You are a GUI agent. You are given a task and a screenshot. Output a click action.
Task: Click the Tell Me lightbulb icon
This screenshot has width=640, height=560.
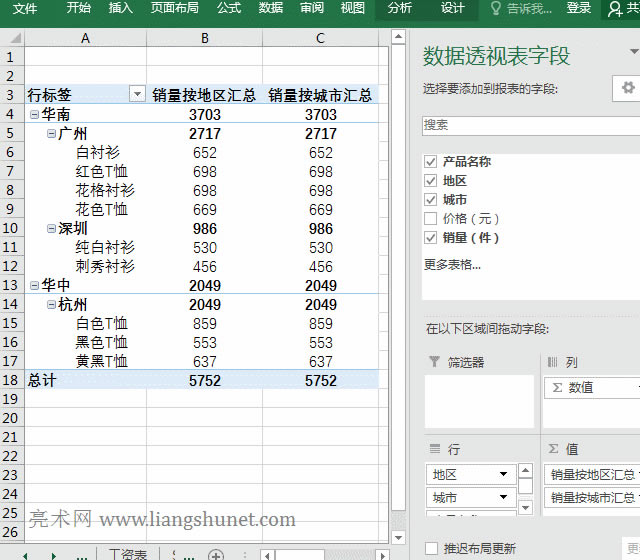[496, 9]
